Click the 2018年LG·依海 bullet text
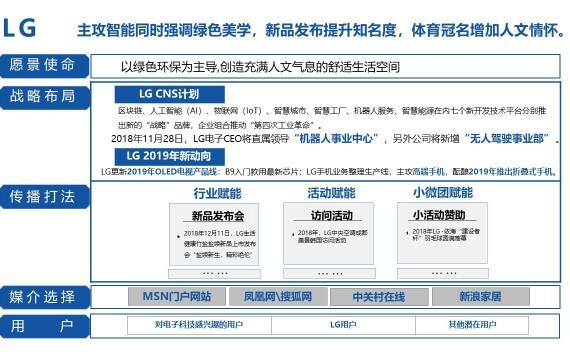 tap(446, 235)
